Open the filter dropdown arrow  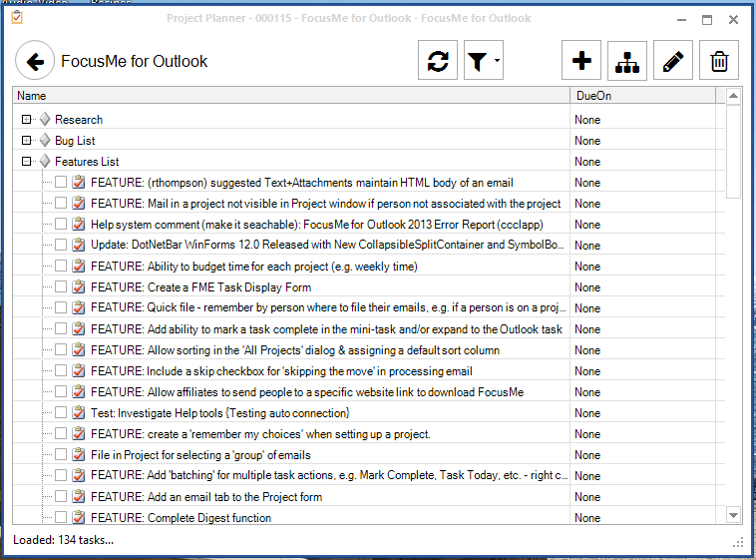(497, 61)
